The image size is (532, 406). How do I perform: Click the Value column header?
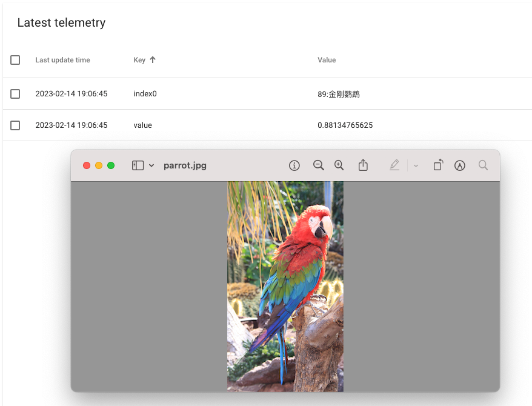(327, 60)
